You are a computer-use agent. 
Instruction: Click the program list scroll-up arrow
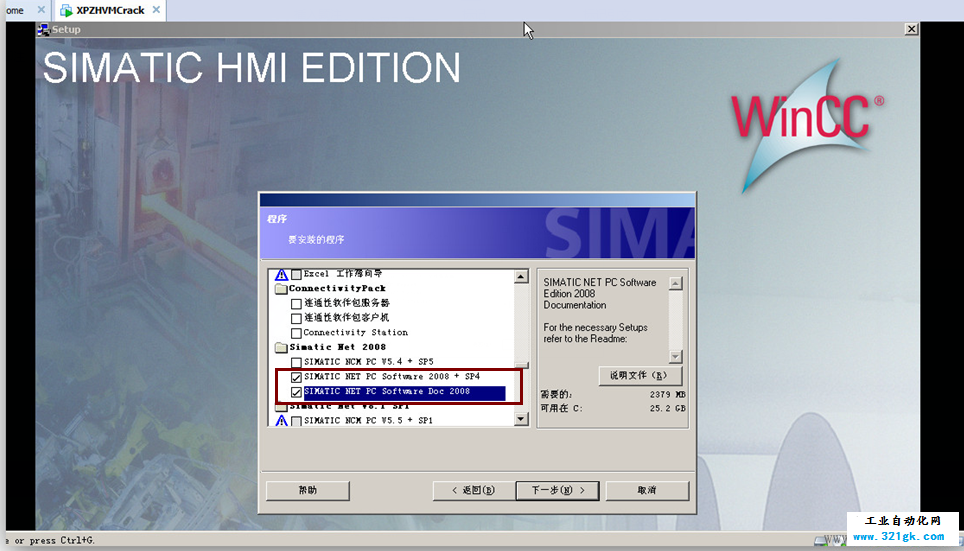click(521, 277)
